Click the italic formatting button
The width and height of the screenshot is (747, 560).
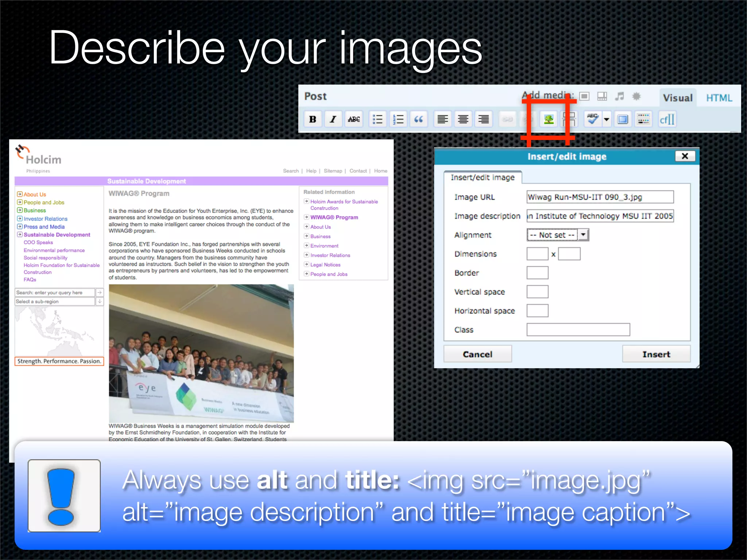(333, 119)
